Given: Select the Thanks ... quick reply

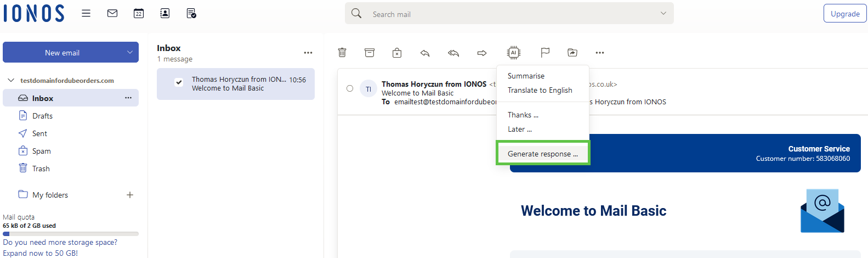Looking at the screenshot, I should click(x=523, y=115).
